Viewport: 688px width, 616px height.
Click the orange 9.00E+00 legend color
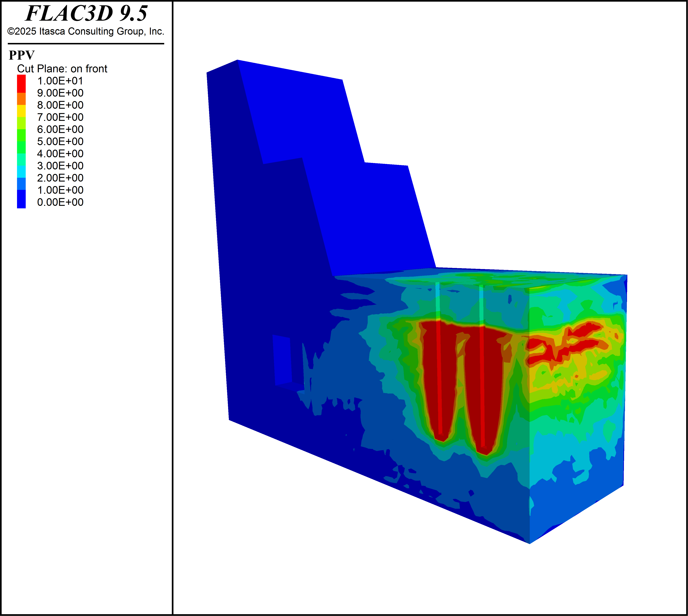click(21, 99)
